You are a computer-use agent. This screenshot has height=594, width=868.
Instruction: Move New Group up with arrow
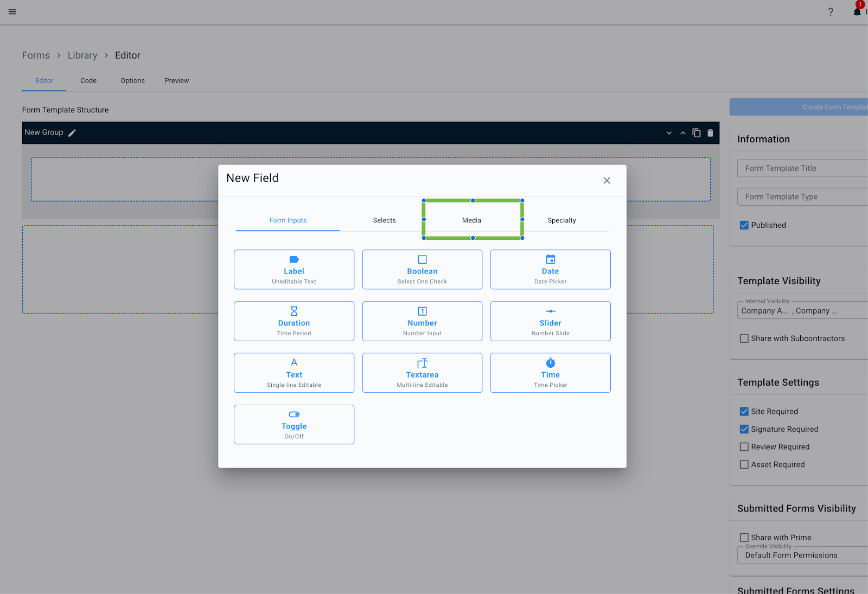pos(683,133)
